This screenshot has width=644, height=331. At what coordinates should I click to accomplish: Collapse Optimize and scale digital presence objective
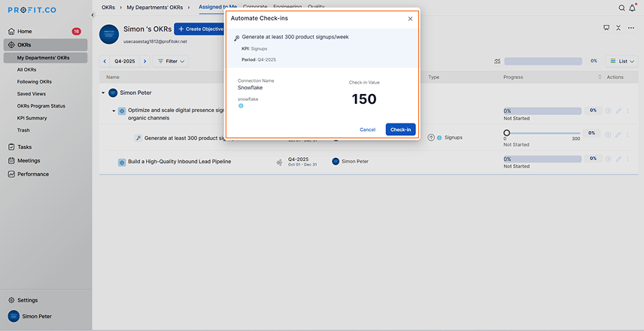click(x=114, y=111)
